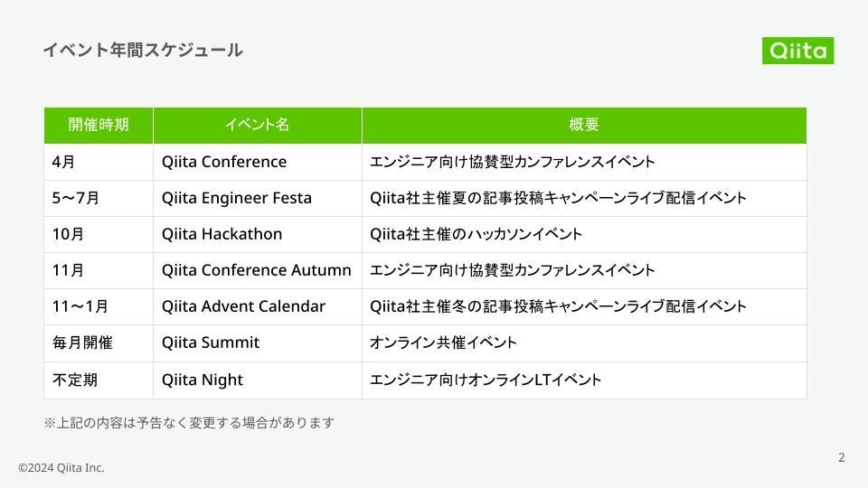Click the 4月 date cell
This screenshot has width=868, height=488.
pos(64,162)
